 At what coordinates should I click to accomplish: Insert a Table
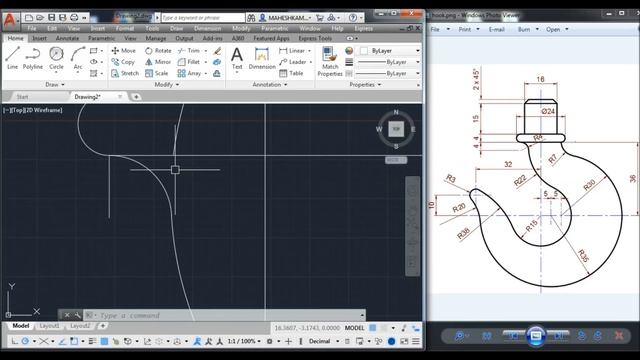coord(291,73)
